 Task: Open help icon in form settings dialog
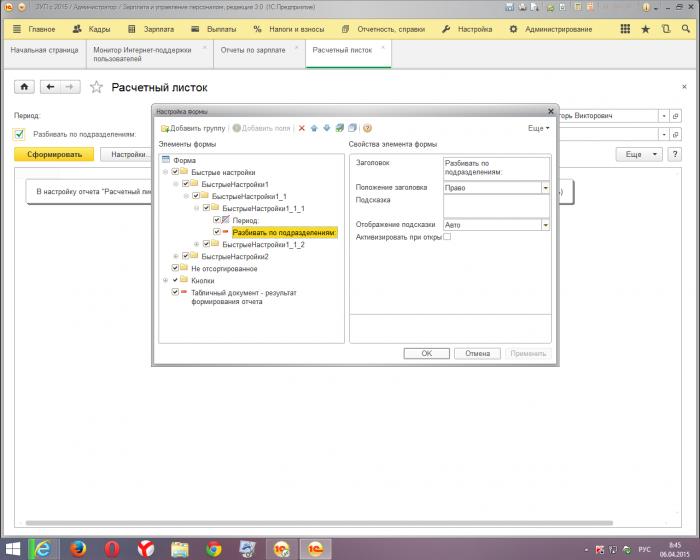(367, 129)
